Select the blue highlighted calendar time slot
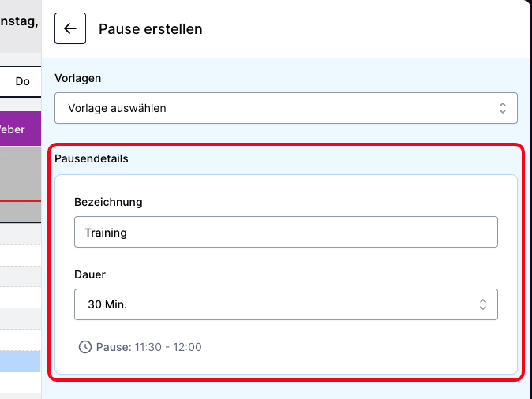This screenshot has width=532, height=399. point(20,361)
